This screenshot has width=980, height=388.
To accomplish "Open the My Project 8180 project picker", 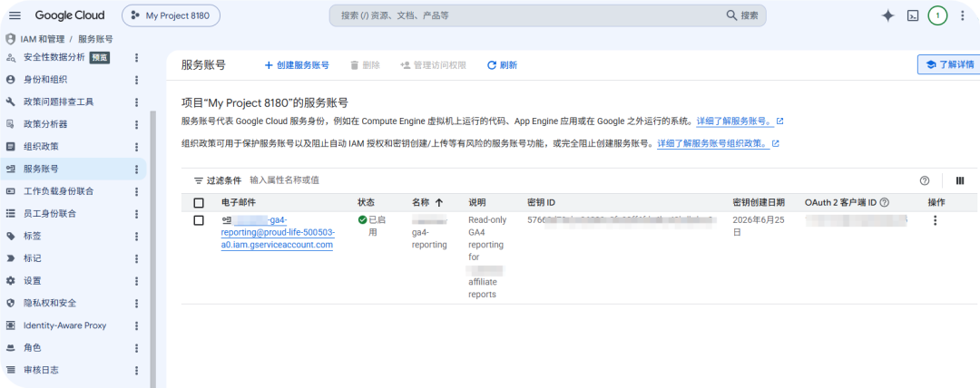I will 171,15.
